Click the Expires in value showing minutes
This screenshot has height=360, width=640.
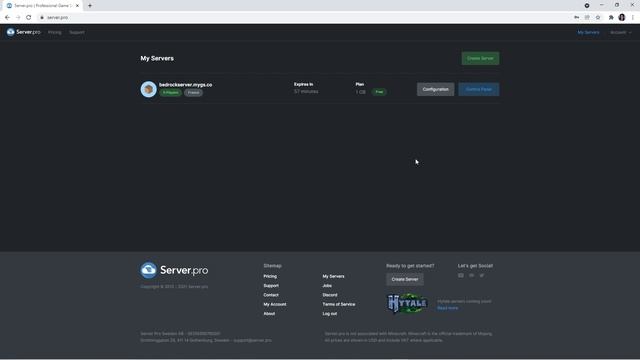coord(306,91)
